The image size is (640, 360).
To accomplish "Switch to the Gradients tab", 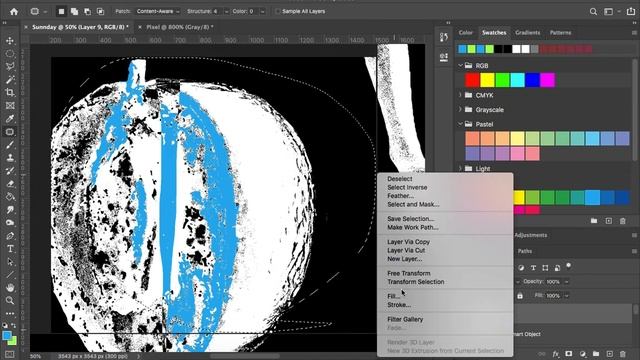I will (527, 33).
